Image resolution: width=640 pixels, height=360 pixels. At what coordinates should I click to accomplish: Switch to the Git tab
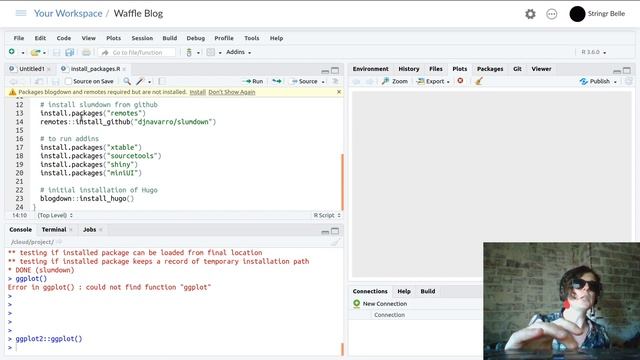(x=517, y=69)
